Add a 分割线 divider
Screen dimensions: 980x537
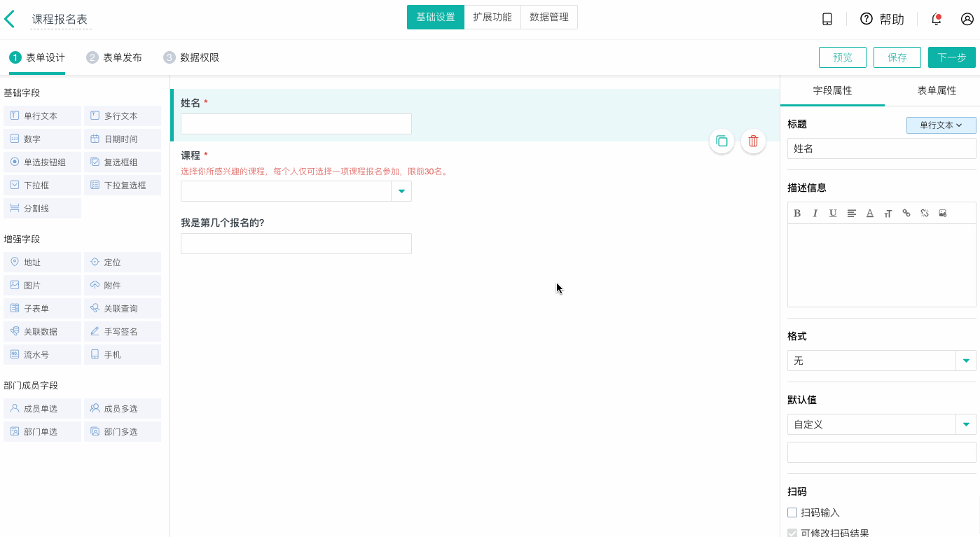42,209
